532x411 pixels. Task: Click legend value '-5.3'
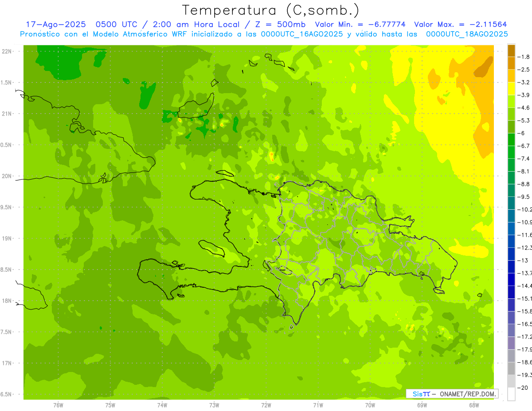524,120
